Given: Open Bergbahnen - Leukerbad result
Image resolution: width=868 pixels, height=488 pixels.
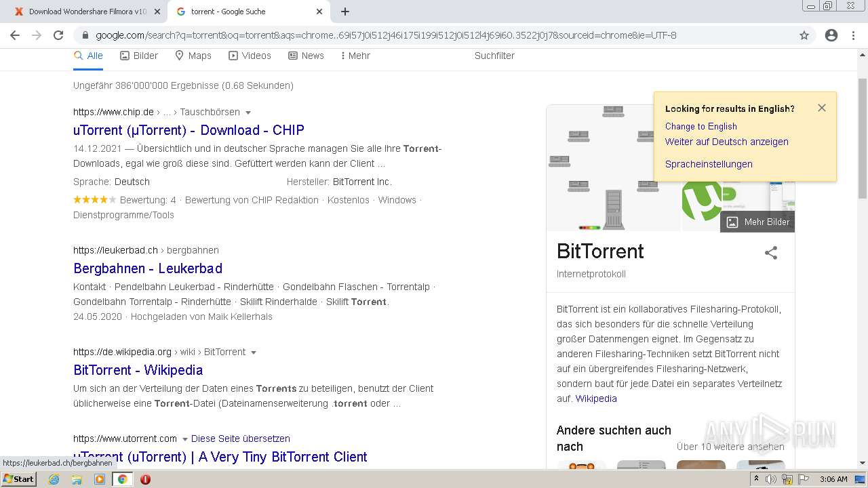Looking at the screenshot, I should (148, 268).
